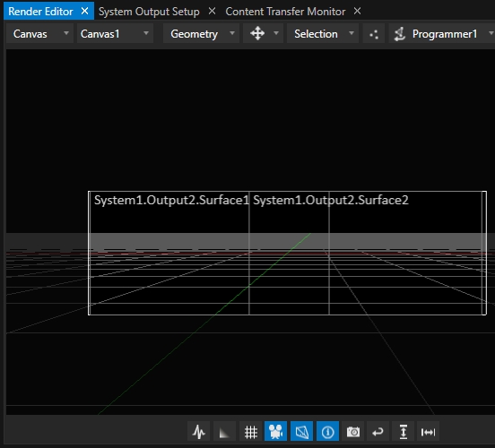The image size is (495, 448).
Task: Toggle the highlighted surface outline icon
Action: [x=302, y=431]
